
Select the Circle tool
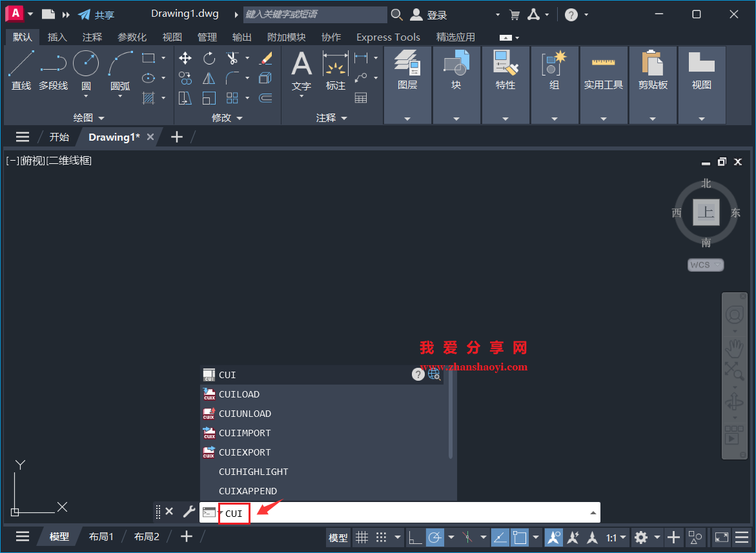[x=87, y=63]
